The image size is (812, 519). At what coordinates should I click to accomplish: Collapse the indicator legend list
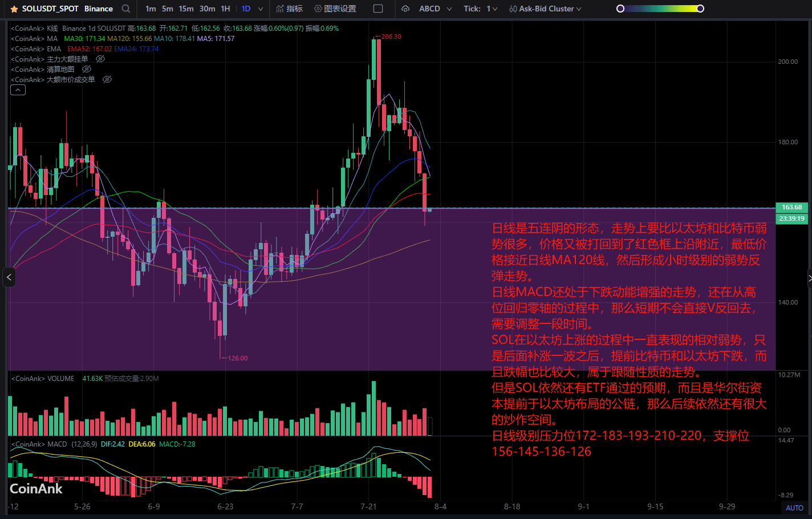(x=18, y=90)
